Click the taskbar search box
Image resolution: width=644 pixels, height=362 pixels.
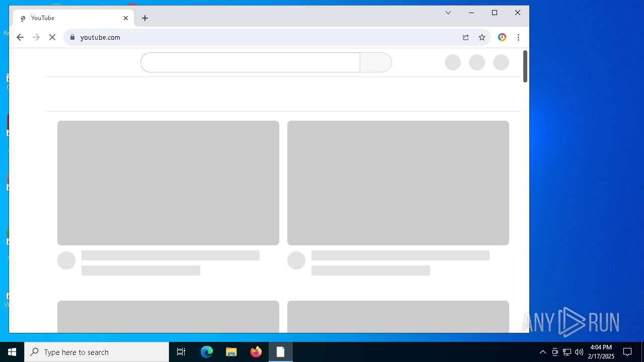click(97, 352)
